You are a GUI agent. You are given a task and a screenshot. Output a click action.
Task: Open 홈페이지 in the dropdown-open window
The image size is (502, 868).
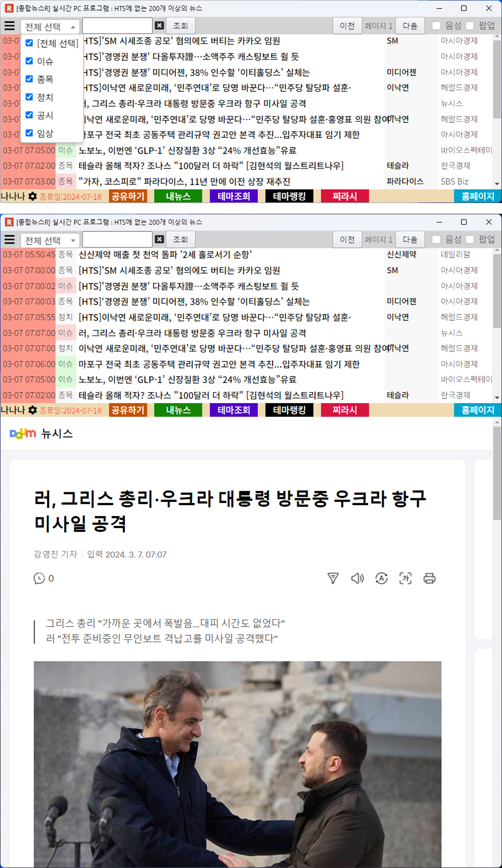click(478, 196)
